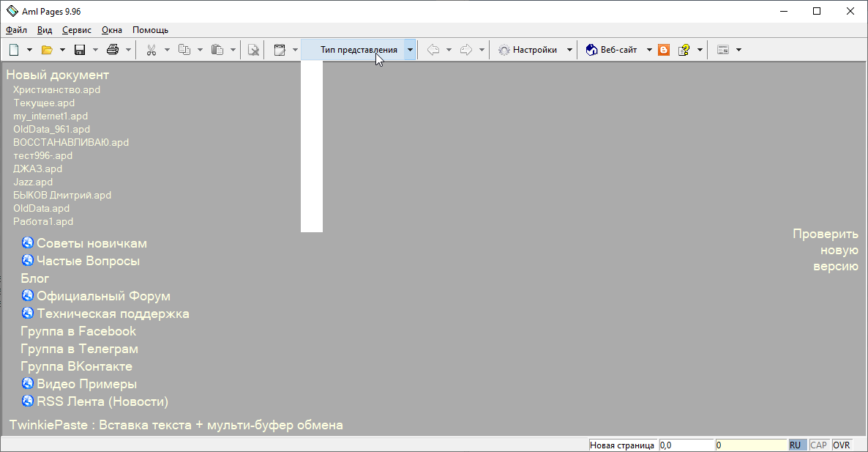Click the orange Blogger icon in toolbar
The width and height of the screenshot is (868, 452).
point(664,50)
